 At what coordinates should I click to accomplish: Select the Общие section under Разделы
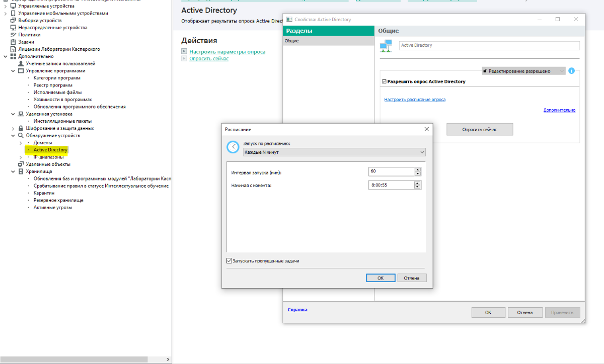point(328,41)
